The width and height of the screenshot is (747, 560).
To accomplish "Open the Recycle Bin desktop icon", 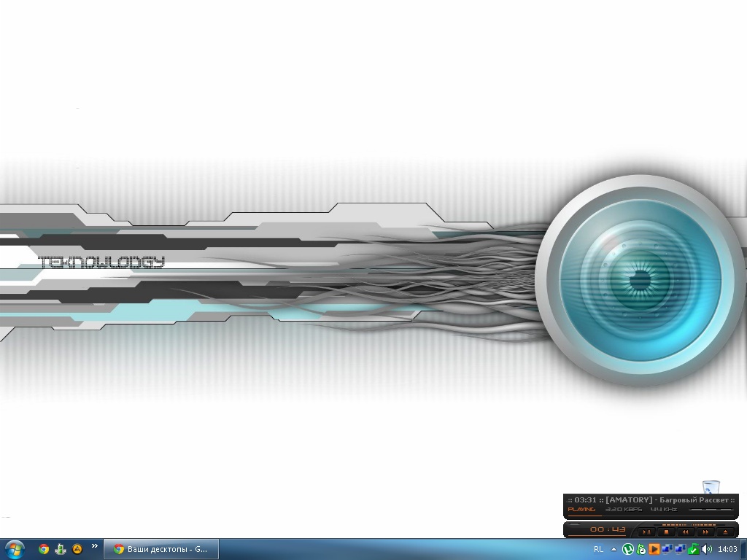I will [x=711, y=487].
